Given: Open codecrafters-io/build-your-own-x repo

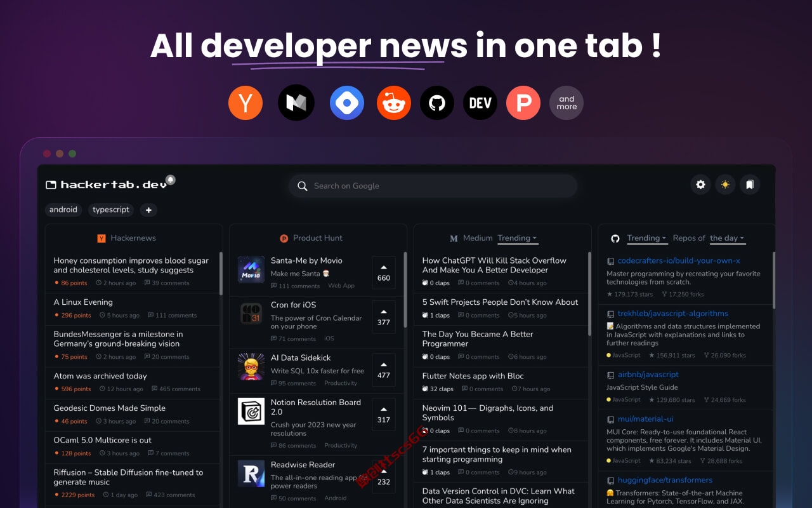Looking at the screenshot, I should (679, 261).
